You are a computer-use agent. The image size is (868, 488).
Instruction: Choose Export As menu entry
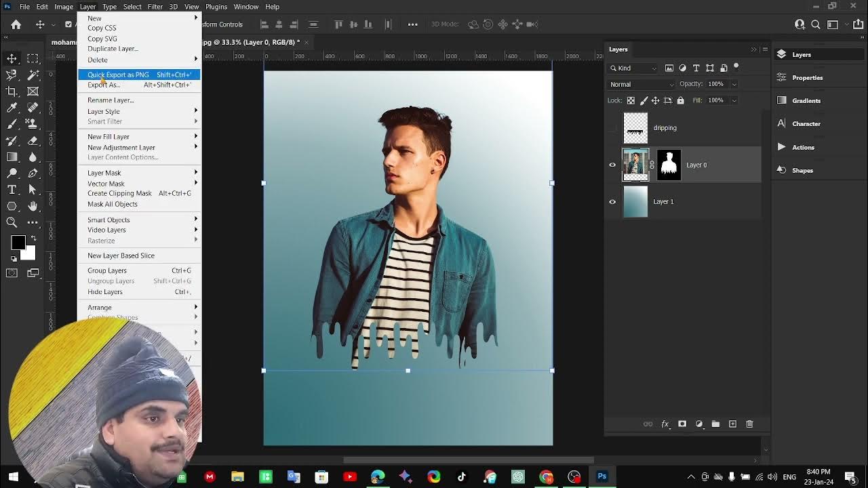[139, 85]
